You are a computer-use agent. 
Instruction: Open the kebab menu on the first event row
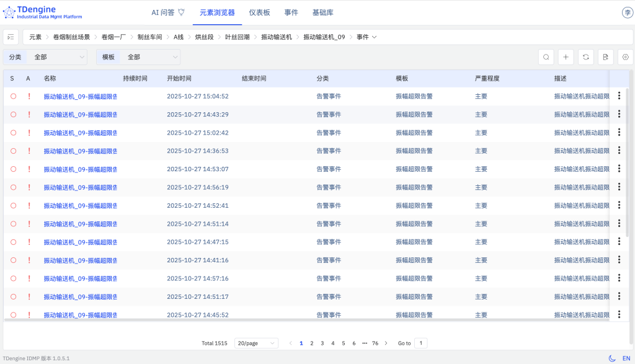point(618,96)
